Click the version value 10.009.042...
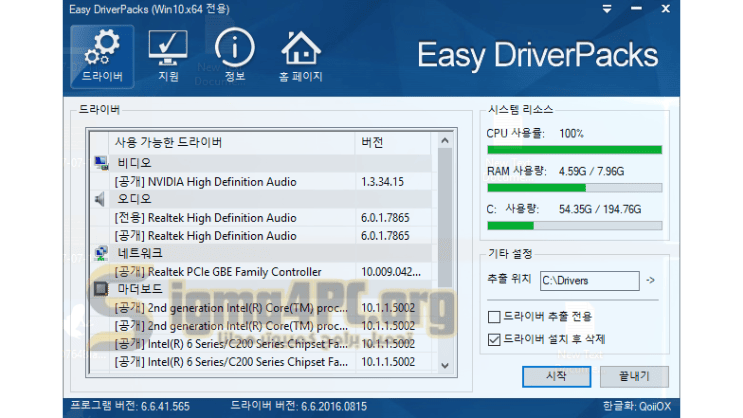 [390, 272]
